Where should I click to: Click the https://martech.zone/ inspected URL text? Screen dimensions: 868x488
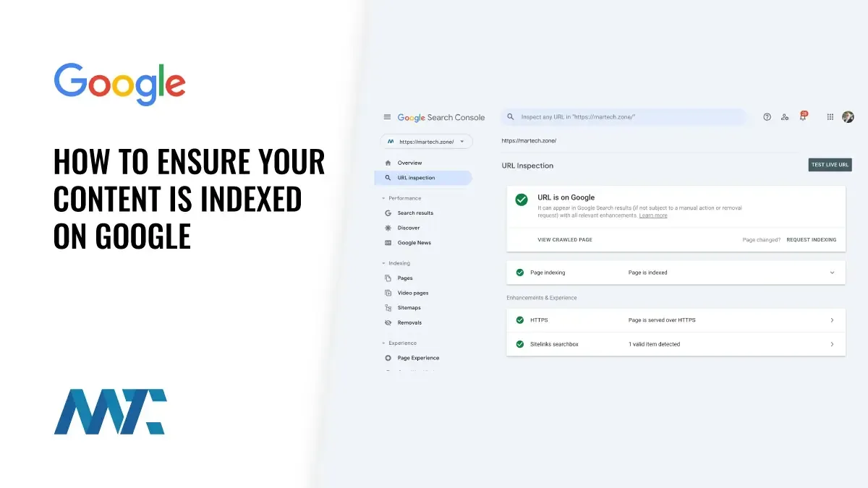[529, 141]
